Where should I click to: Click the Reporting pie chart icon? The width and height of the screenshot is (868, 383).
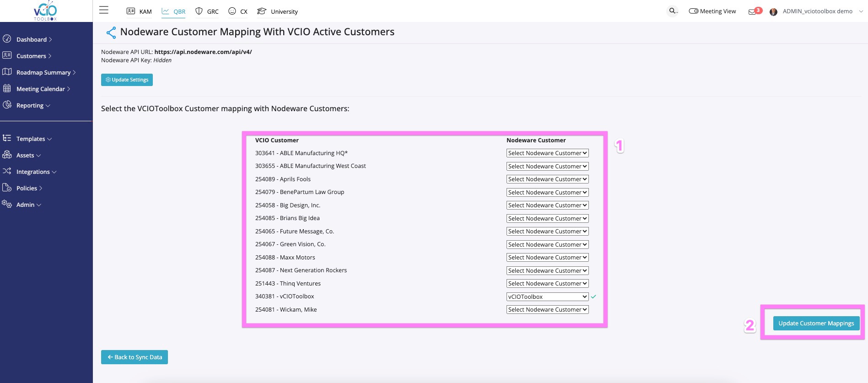pos(7,105)
